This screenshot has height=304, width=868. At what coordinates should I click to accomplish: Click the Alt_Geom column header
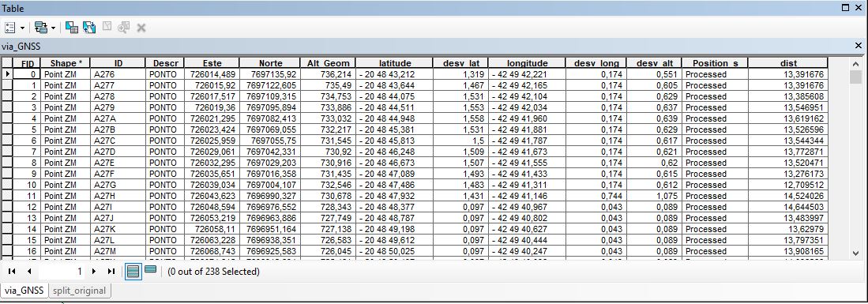[x=328, y=63]
